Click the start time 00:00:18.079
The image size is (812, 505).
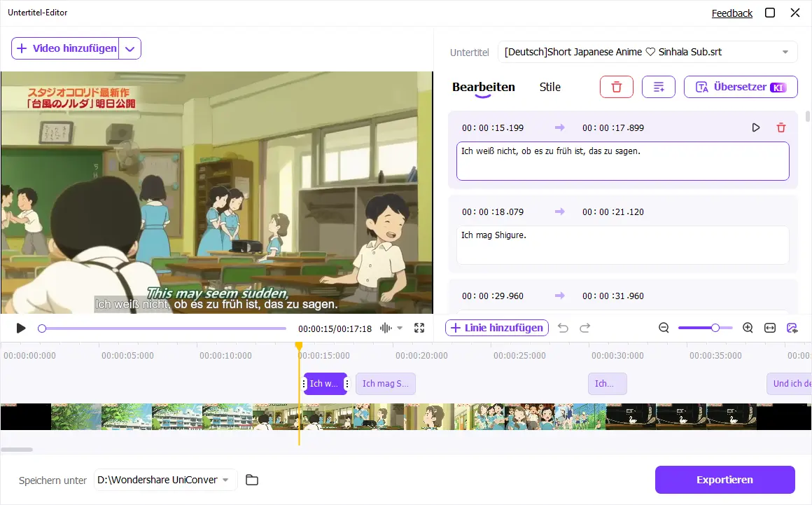493,212
